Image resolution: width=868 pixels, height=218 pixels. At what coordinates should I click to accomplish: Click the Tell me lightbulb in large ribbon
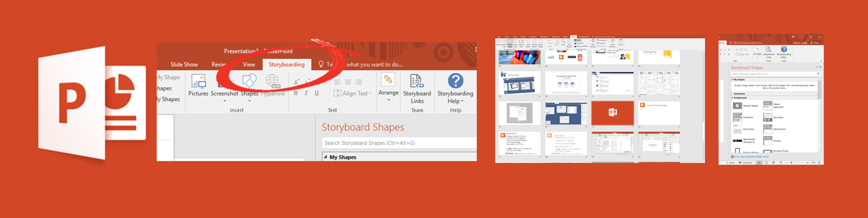pyautogui.click(x=321, y=64)
